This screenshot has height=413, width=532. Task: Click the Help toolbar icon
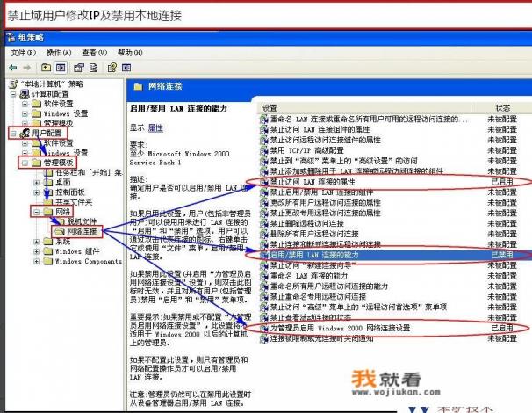tap(112, 68)
